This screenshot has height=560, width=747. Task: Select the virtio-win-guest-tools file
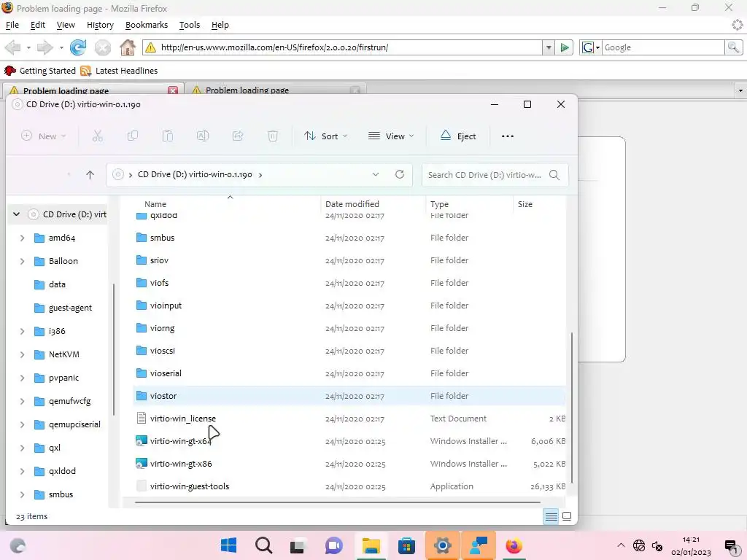(x=348, y=486)
